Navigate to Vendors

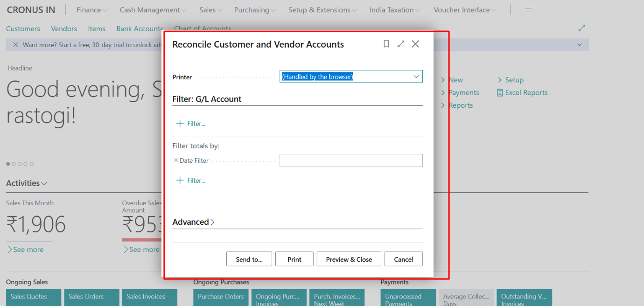(64, 28)
